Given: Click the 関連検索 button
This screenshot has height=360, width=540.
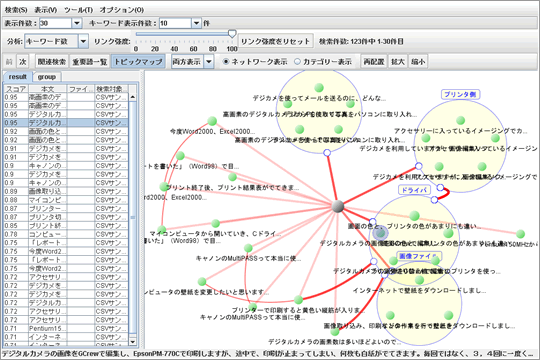Looking at the screenshot, I should point(52,62).
